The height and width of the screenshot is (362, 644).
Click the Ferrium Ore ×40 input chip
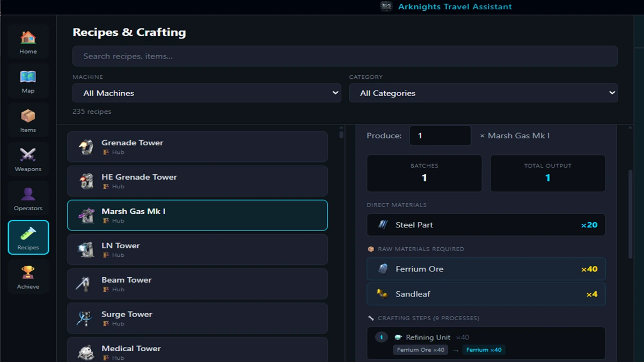tap(421, 350)
